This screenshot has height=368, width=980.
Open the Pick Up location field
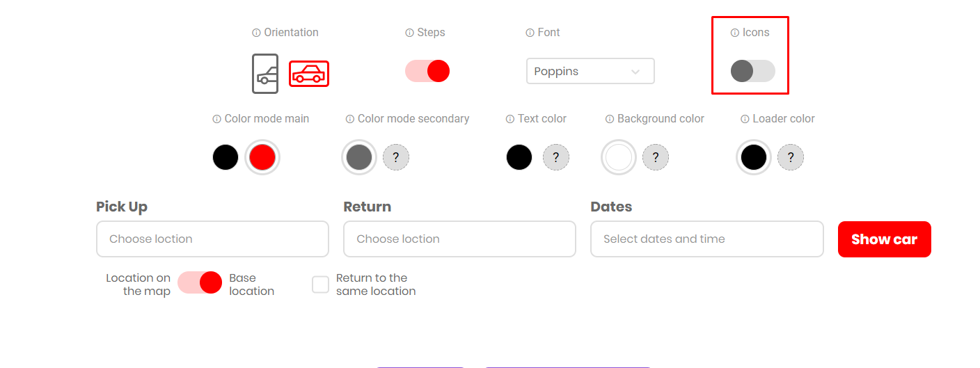coord(212,239)
